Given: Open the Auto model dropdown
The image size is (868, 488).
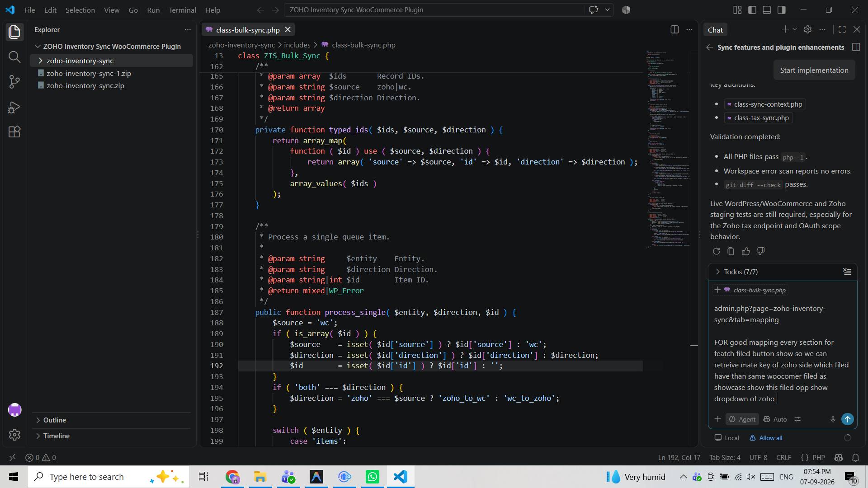Looking at the screenshot, I should [775, 419].
